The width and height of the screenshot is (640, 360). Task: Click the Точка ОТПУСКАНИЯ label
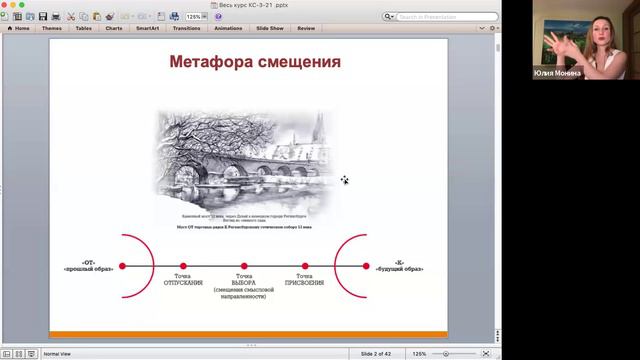click(x=183, y=279)
